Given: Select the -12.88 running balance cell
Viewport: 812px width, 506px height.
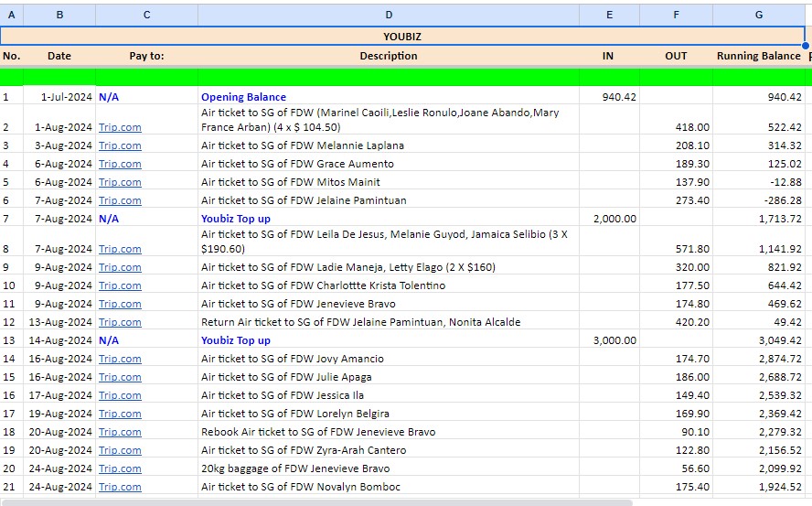Looking at the screenshot, I should [x=759, y=182].
